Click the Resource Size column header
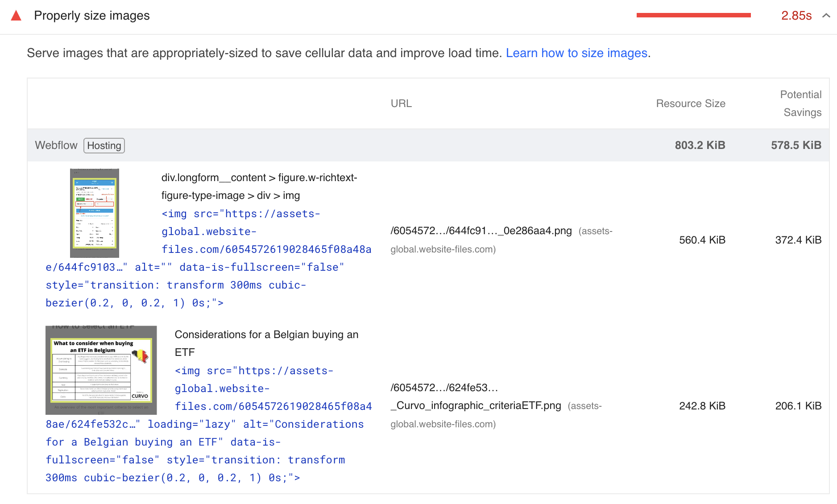This screenshot has height=504, width=837. (690, 103)
